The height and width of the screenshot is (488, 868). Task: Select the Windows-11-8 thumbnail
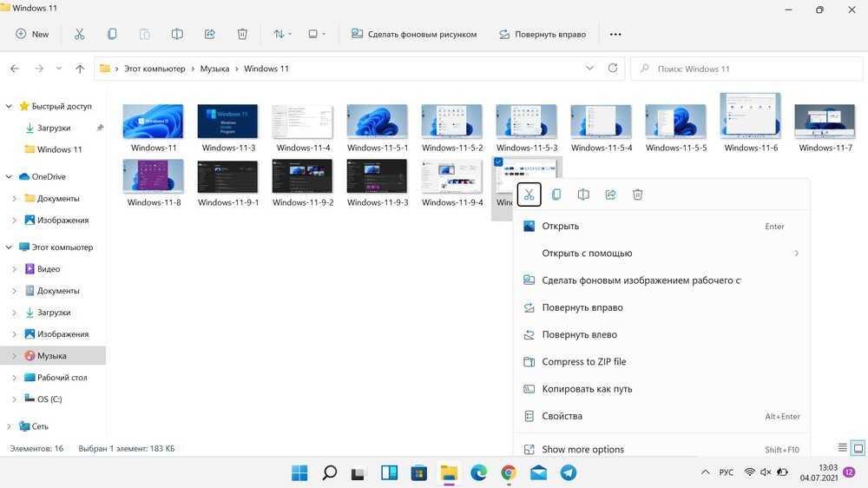point(153,176)
